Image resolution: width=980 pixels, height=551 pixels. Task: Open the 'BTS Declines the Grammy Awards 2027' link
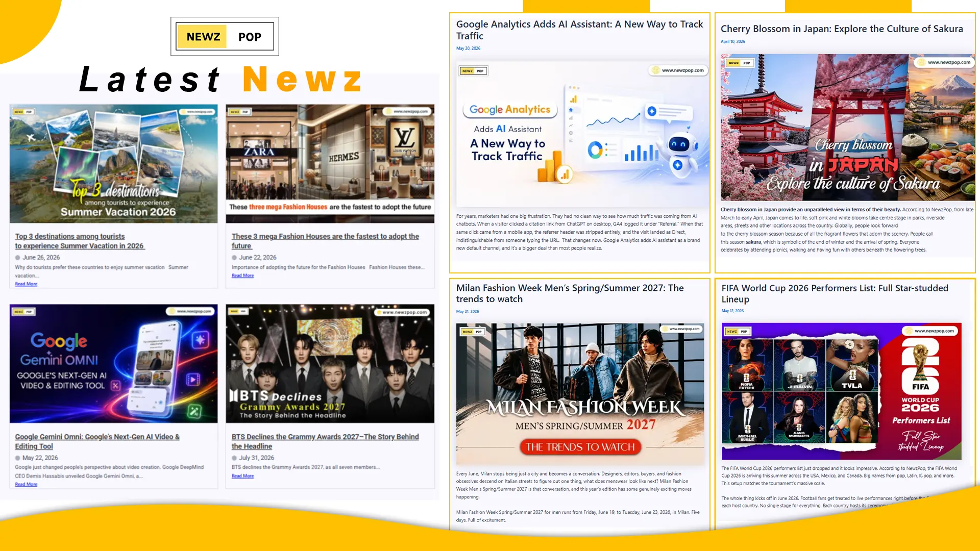(x=325, y=441)
